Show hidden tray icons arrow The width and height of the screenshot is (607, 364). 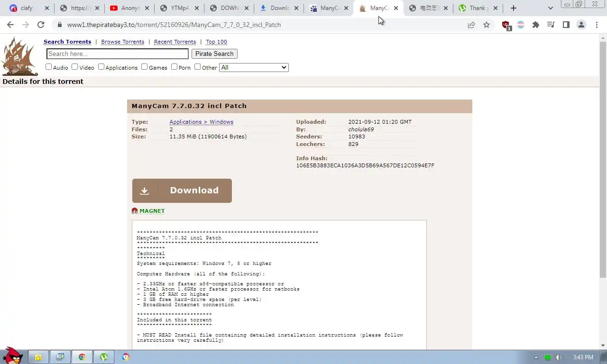point(536,357)
